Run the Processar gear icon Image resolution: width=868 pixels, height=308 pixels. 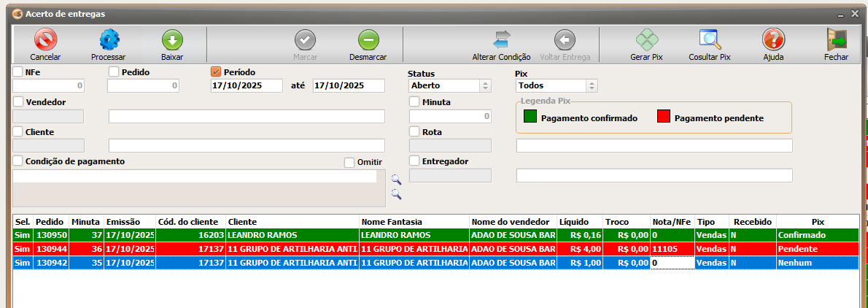click(109, 40)
